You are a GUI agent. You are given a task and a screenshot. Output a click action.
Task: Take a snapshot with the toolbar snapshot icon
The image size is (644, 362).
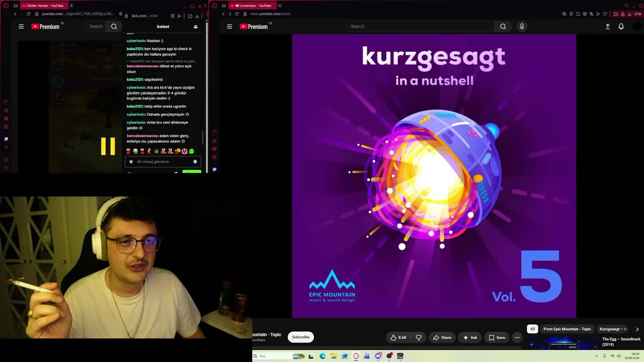[578, 14]
